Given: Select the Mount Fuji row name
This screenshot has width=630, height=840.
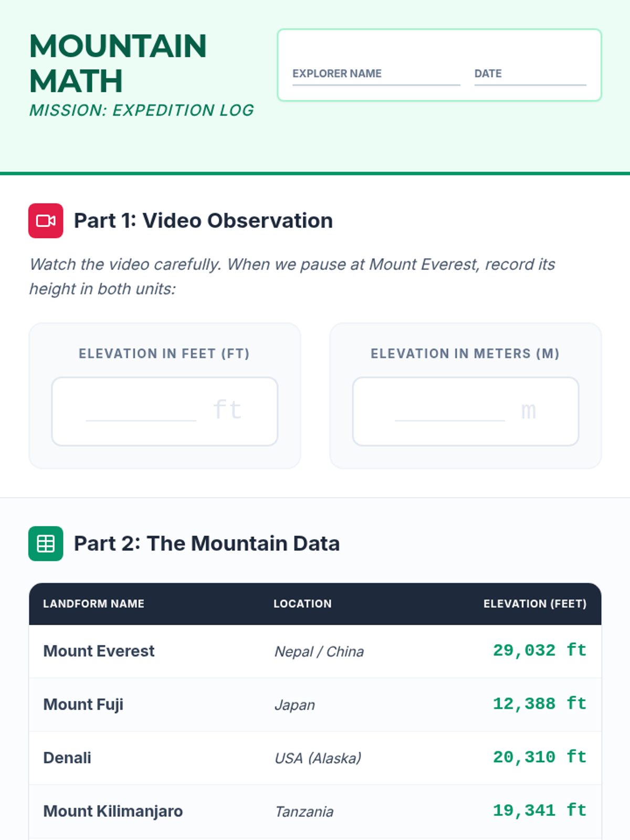Looking at the screenshot, I should click(83, 705).
